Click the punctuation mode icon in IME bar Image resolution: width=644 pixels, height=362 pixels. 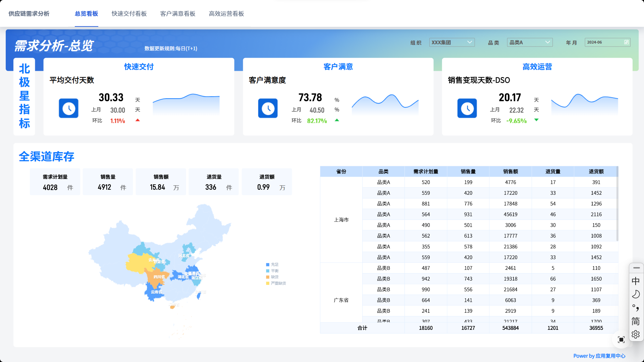[636, 308]
